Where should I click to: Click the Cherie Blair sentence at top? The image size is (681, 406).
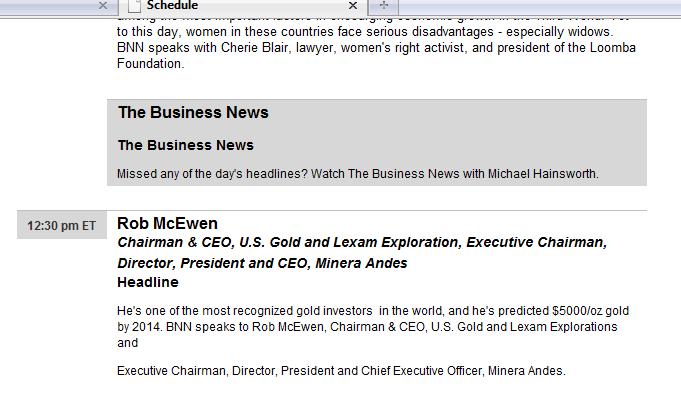[376, 48]
